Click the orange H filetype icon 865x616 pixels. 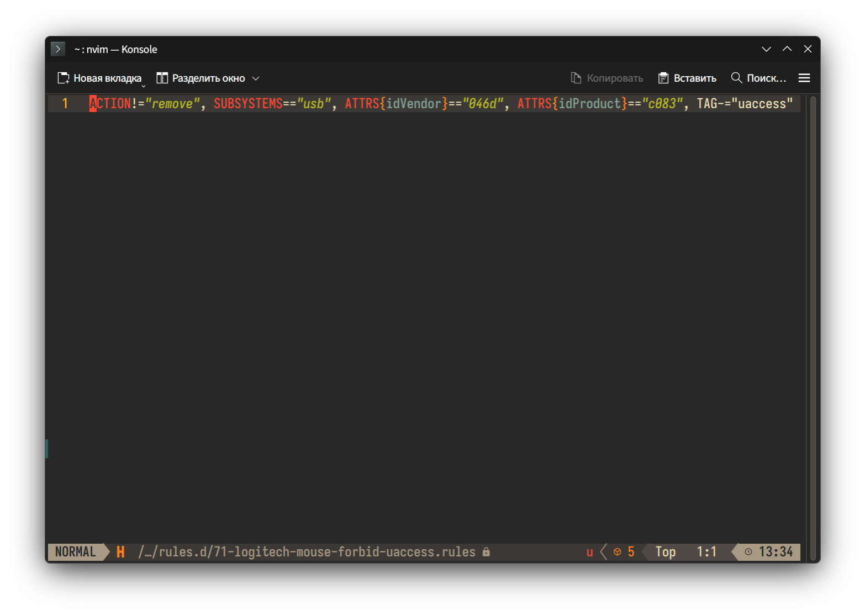120,552
